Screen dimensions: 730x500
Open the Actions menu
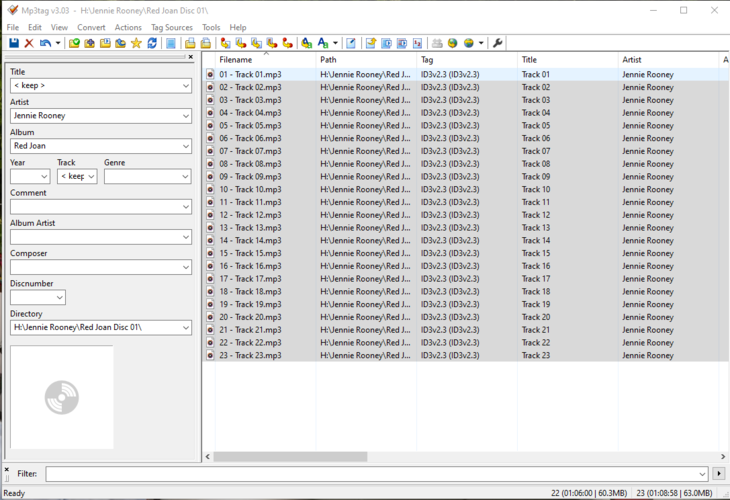[x=128, y=27]
